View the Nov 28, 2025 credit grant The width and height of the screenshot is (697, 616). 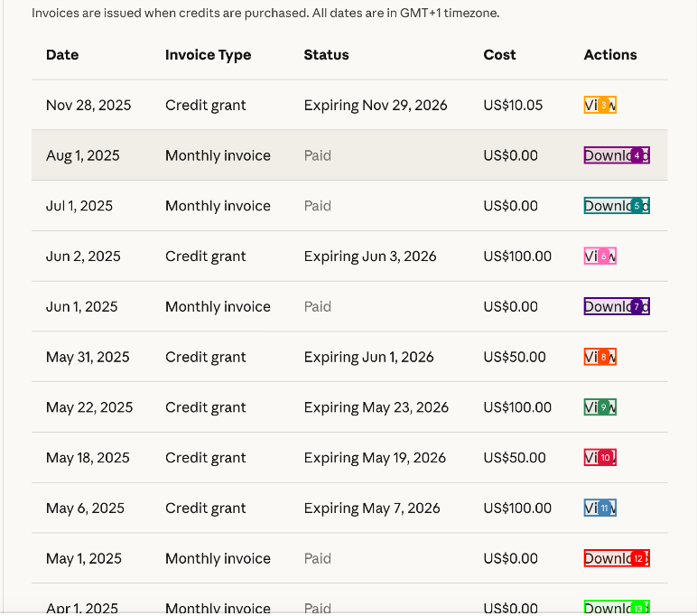tap(600, 106)
